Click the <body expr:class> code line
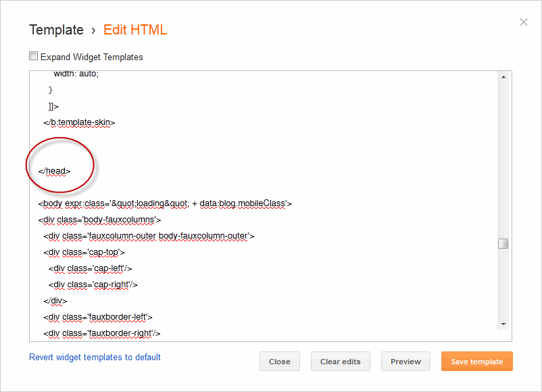The width and height of the screenshot is (542, 392). [x=165, y=203]
